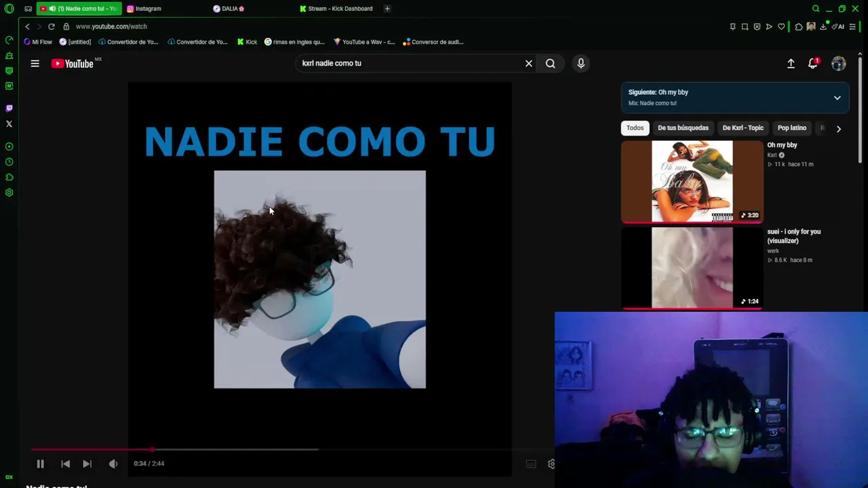Switch to the 'Stream - Kick Dashboard' tab

338,9
